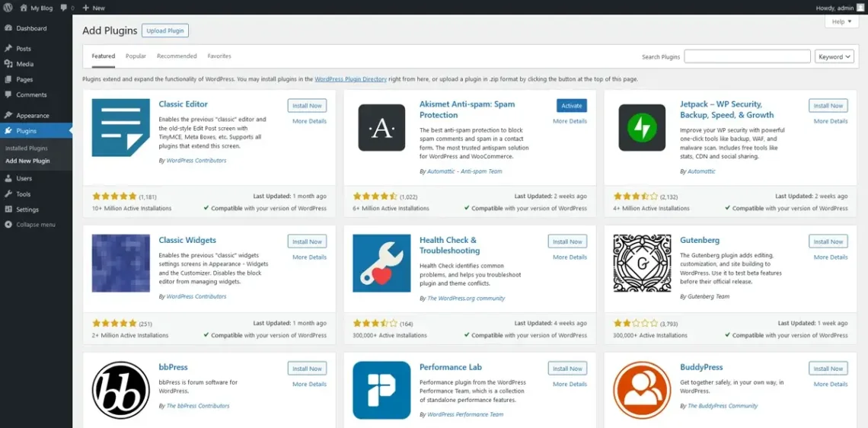Focus the Search Plugins input field

point(748,56)
